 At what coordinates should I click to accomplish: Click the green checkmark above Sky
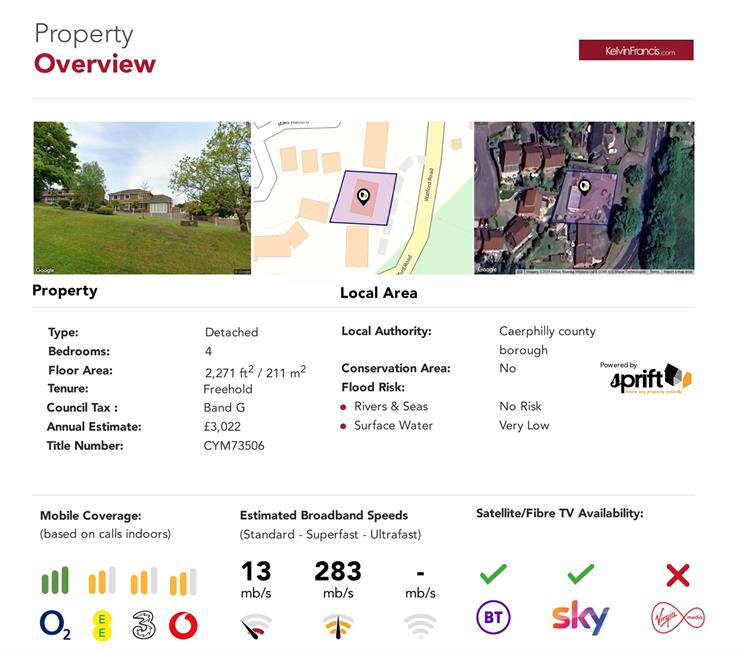580,574
